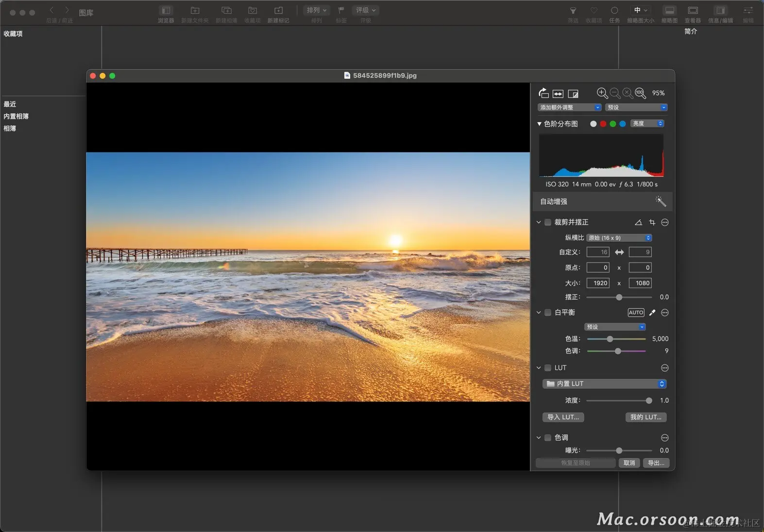
Task: Click the zoom to 100% magnifier icon
Action: (x=640, y=93)
